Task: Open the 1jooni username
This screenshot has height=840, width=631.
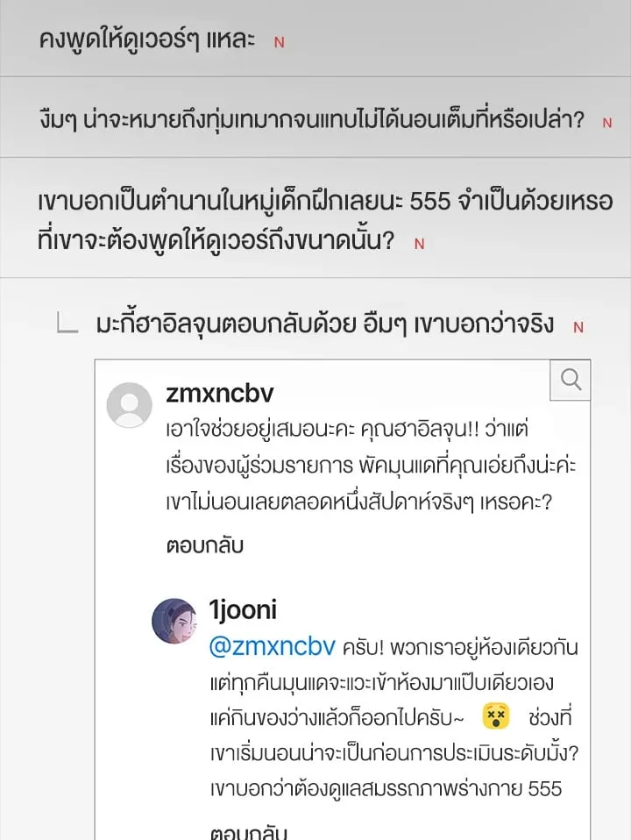Action: pos(243,609)
